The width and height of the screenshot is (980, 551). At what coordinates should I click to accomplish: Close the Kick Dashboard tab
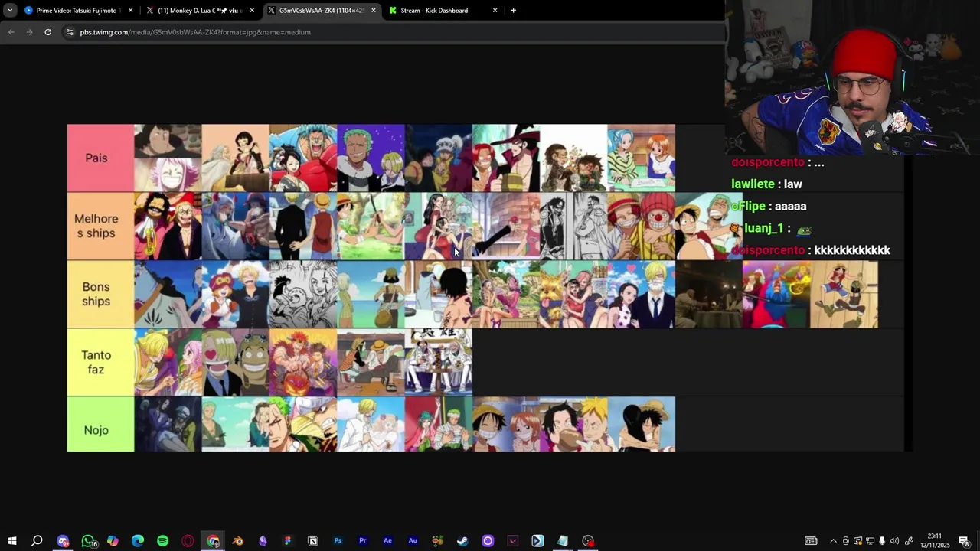point(495,11)
